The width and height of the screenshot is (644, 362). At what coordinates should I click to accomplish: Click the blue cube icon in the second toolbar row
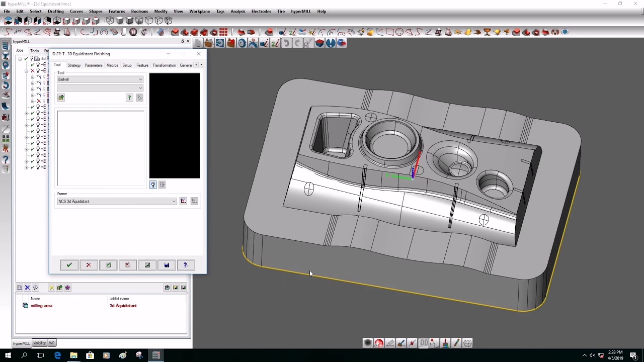(x=319, y=43)
